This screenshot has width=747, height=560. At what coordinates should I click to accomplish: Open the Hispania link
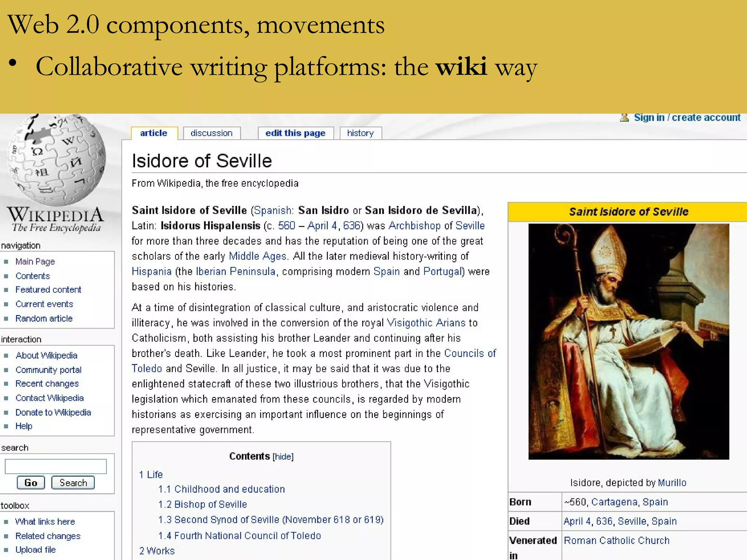tap(151, 272)
